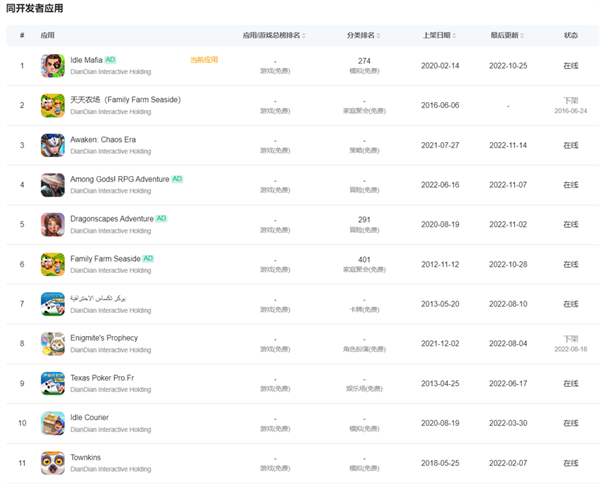Open Townkins title link
Image resolution: width=600 pixels, height=484 pixels.
click(86, 457)
